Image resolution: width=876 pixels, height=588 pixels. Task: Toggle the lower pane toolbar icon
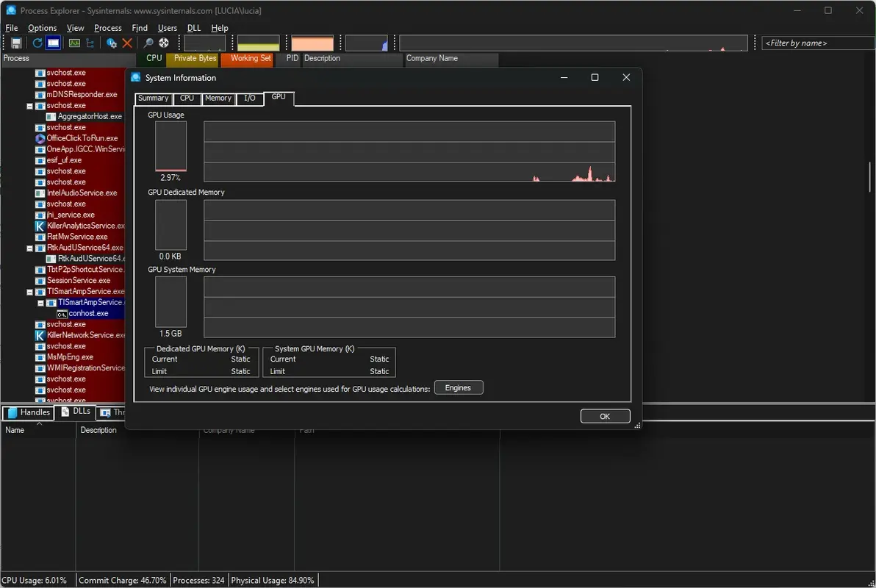(53, 43)
